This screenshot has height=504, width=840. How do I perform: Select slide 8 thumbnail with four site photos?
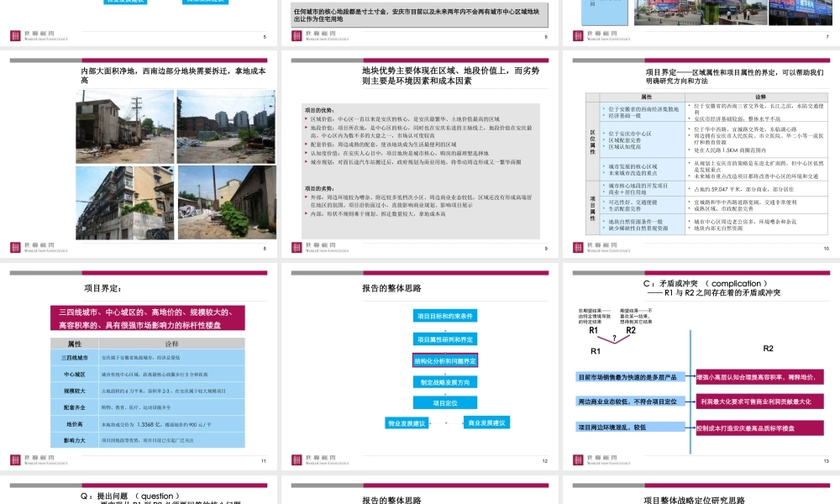[x=139, y=154]
